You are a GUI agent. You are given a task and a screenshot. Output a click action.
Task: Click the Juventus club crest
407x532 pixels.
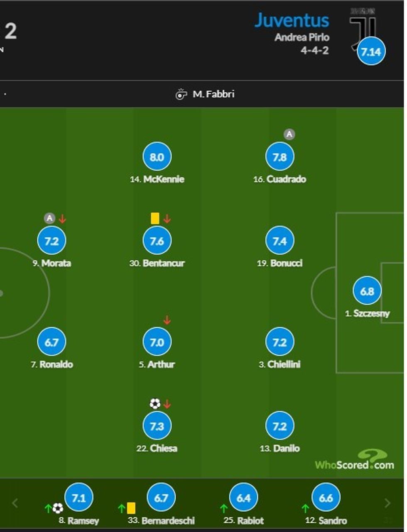pos(363,26)
